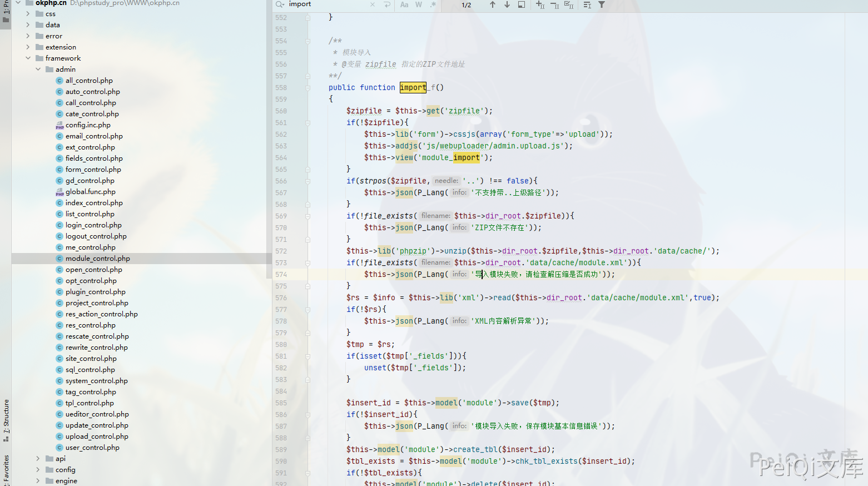This screenshot has height=486, width=868.
Task: Click the search field containing import
Action: click(x=328, y=4)
